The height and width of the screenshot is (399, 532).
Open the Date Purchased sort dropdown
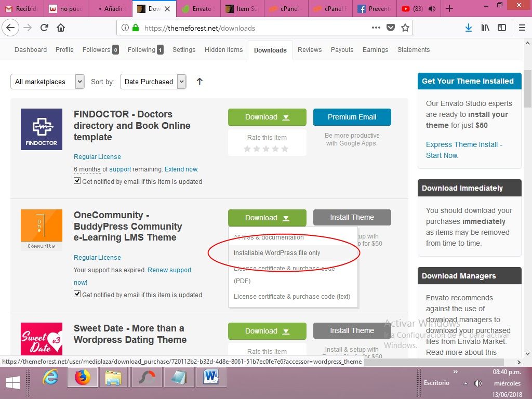tap(153, 82)
